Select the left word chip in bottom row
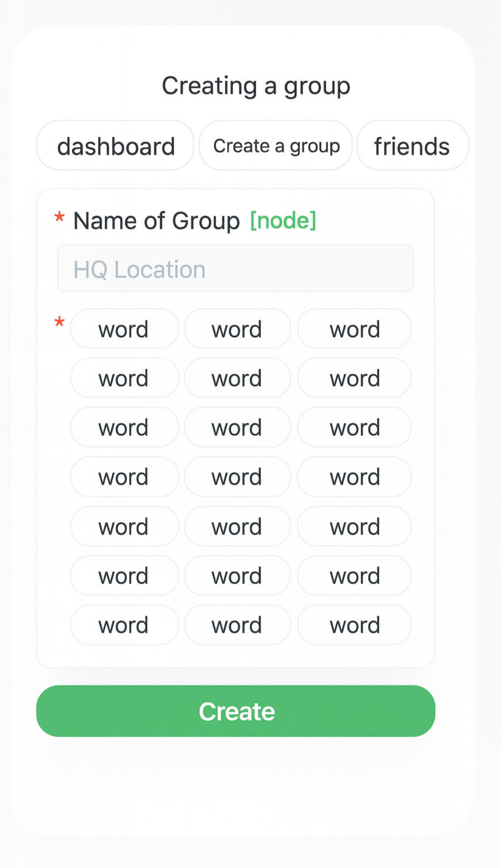The image size is (501, 868). 124,625
